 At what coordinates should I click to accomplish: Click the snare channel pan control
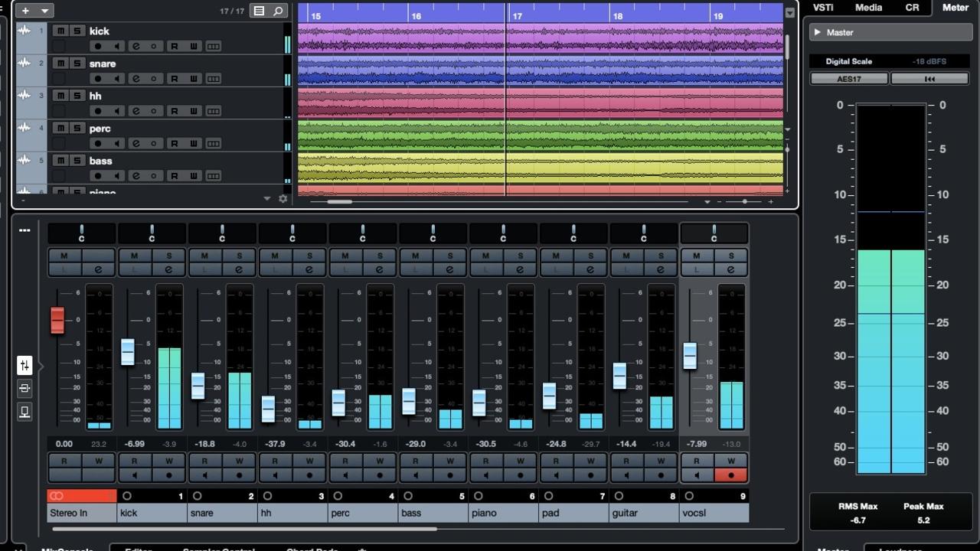tap(222, 233)
